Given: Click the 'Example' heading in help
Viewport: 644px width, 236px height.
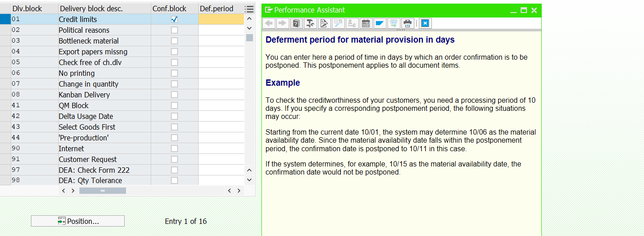Looking at the screenshot, I should [x=283, y=83].
